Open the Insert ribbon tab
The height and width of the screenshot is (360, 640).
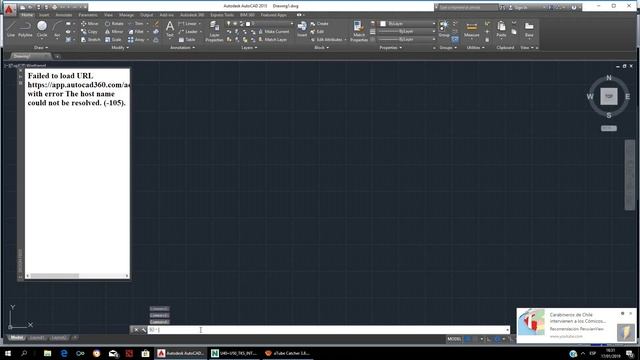[44, 15]
